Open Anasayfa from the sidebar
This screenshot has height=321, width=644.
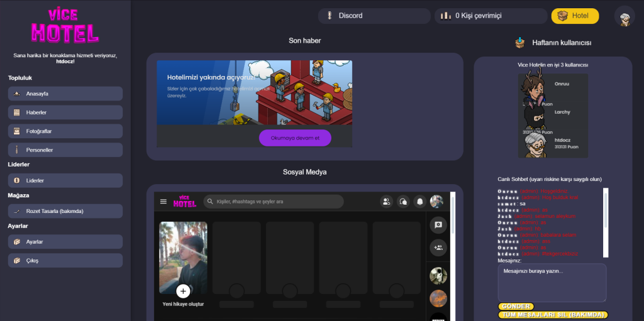pos(65,94)
